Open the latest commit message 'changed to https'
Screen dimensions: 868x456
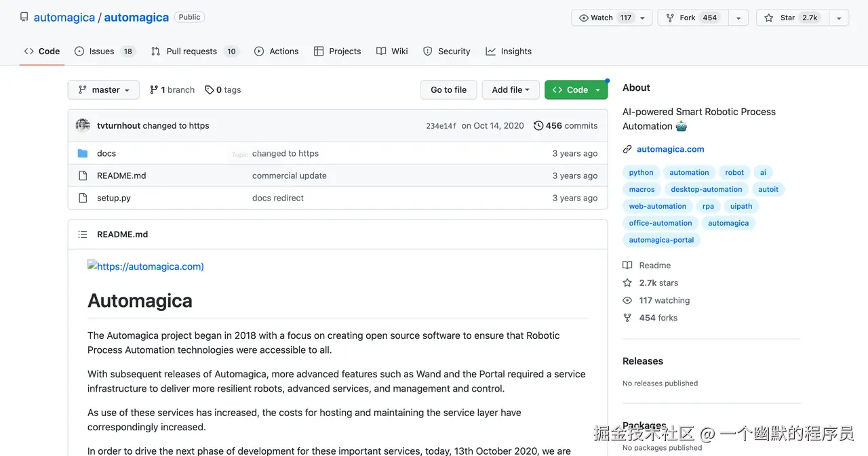[x=176, y=125]
